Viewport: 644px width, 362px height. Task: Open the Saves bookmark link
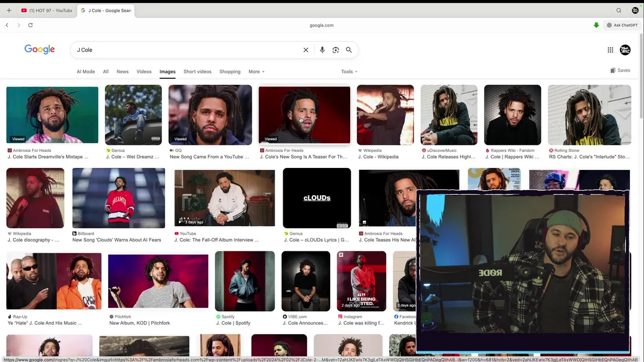620,70
